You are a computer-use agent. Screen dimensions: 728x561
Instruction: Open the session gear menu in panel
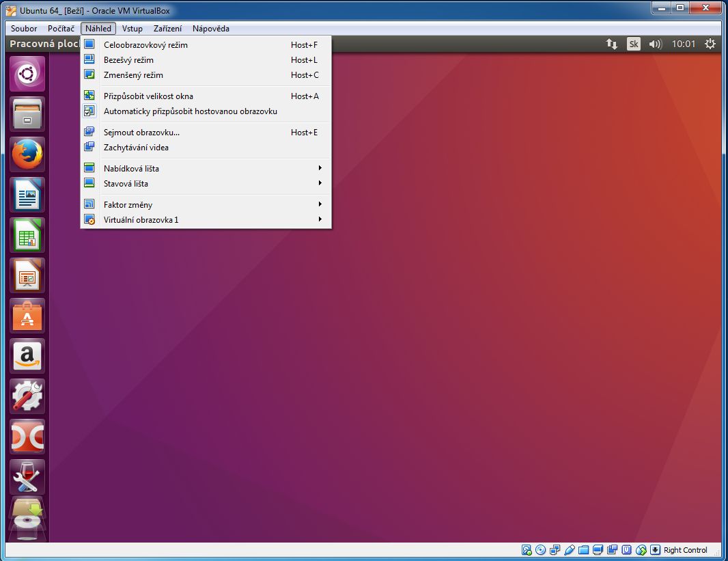click(710, 44)
